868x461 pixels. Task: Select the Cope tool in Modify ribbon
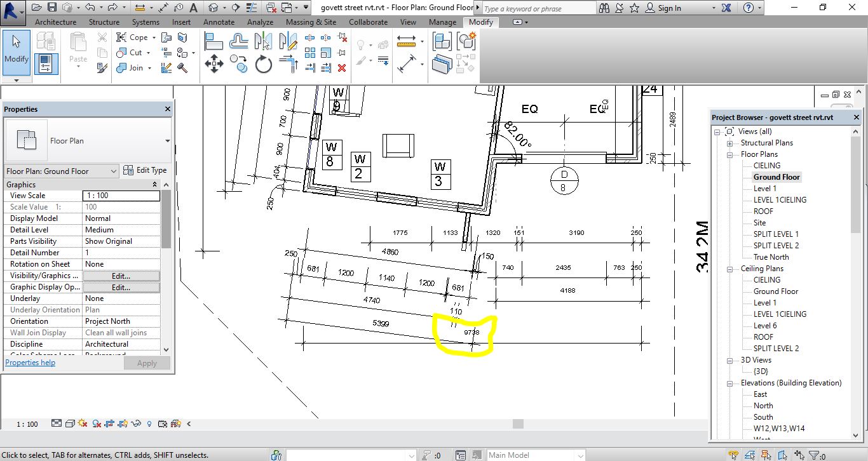130,37
